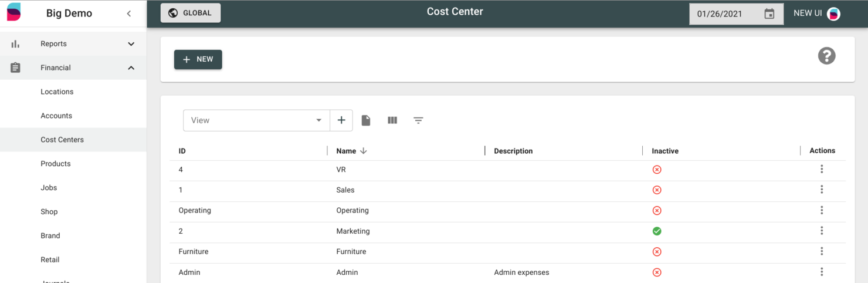Open actions menu for the Admin row
This screenshot has width=868, height=283.
pos(822,272)
